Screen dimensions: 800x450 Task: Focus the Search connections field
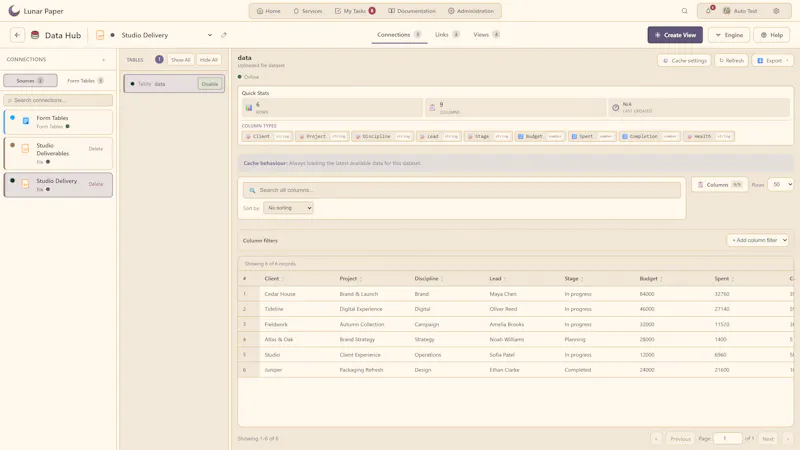[x=58, y=100]
